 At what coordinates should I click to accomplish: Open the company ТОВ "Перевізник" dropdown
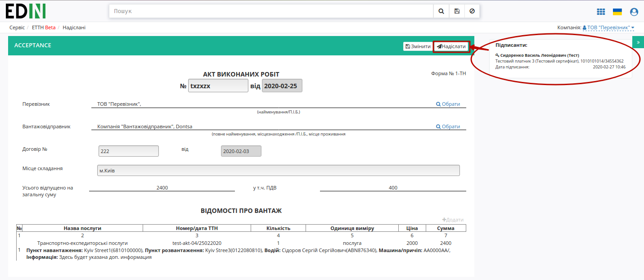pos(608,28)
